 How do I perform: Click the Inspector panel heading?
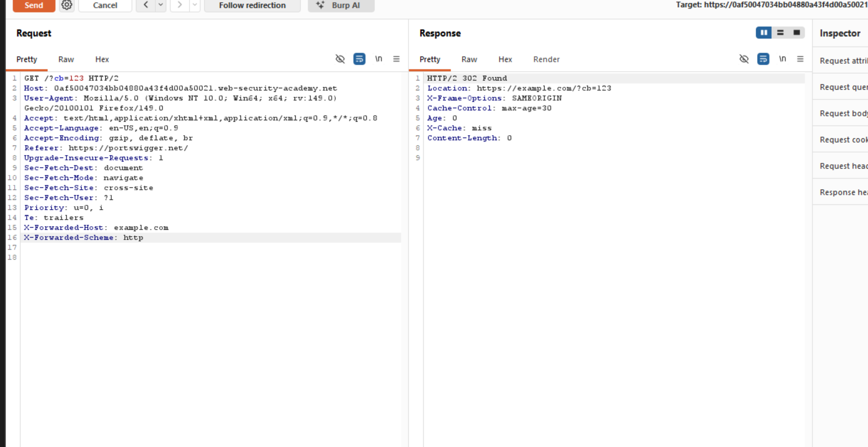[840, 33]
